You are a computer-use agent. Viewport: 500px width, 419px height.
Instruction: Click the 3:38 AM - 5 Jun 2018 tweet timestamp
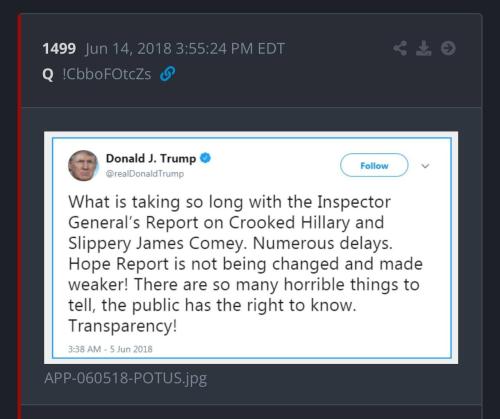[x=110, y=349]
